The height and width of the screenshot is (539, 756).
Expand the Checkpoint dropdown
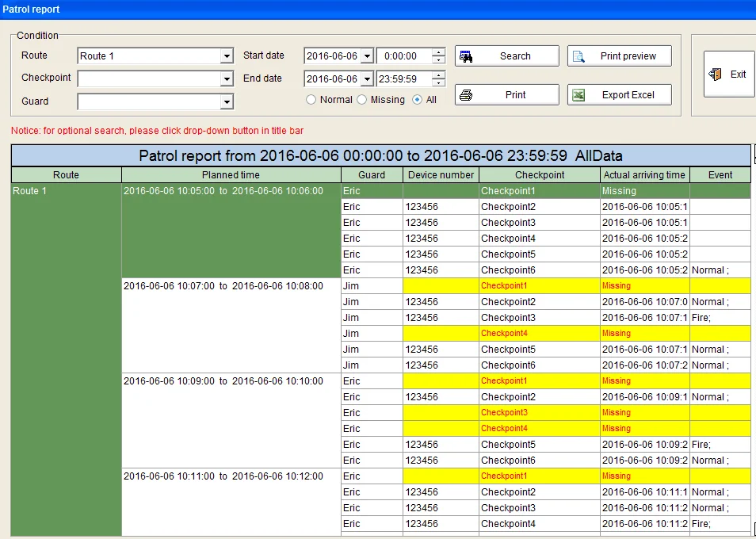tap(227, 79)
